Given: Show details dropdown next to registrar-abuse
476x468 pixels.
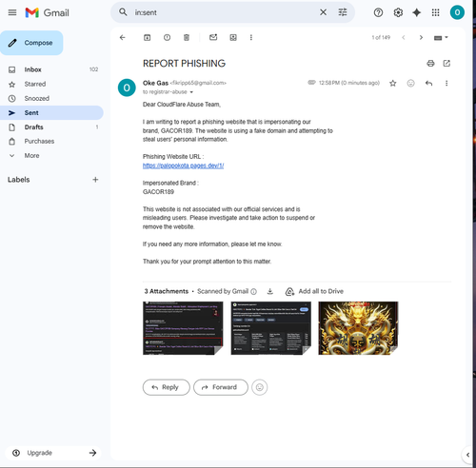Looking at the screenshot, I should coord(191,92).
